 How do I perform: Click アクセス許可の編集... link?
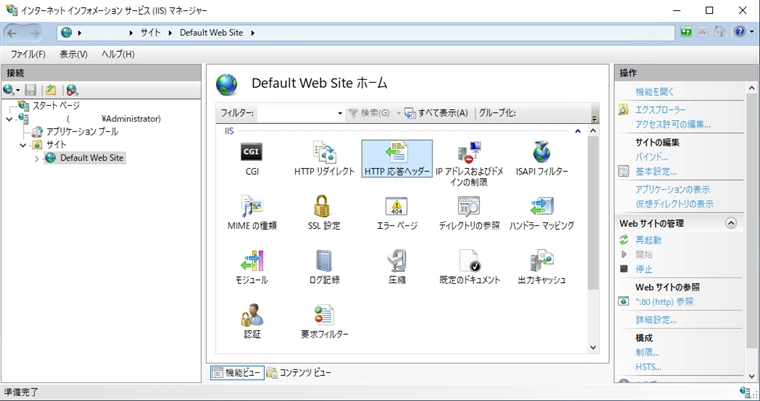673,124
